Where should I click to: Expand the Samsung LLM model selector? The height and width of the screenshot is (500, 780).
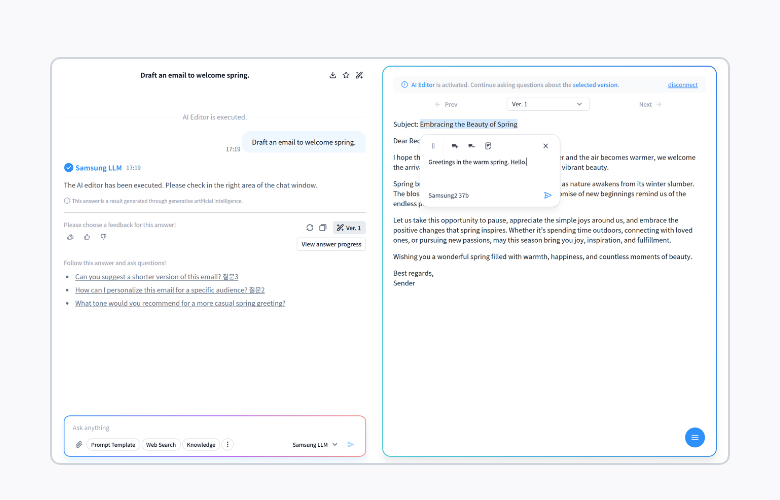pyautogui.click(x=315, y=444)
